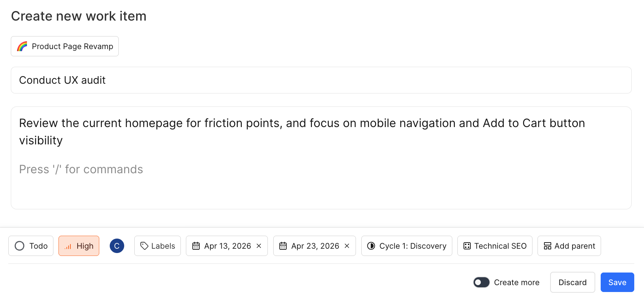Click the rainbow project icon
This screenshot has height=305, width=644.
tap(22, 46)
